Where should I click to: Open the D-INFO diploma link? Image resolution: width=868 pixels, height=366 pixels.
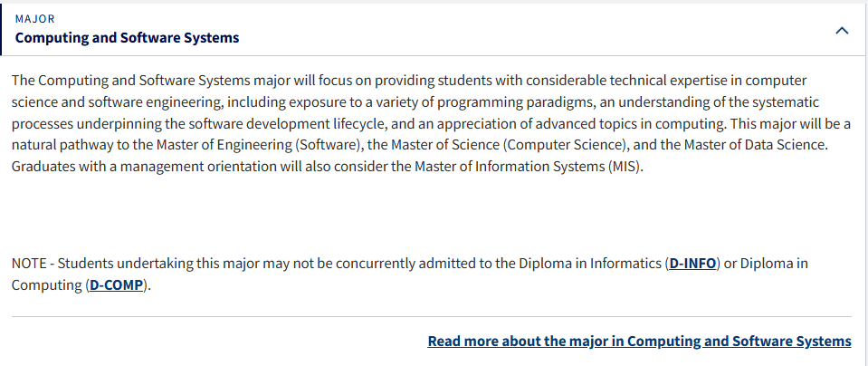click(692, 263)
